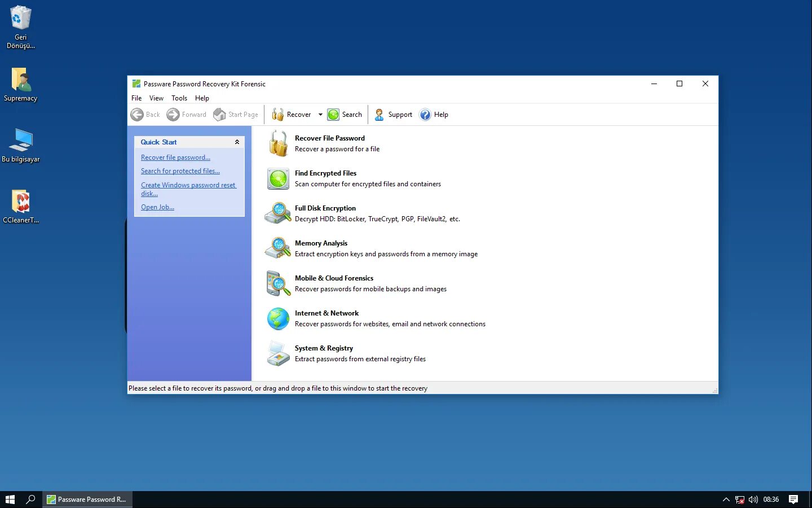Screen dimensions: 812x508
Task: Select the 'Find Encrypted Files' heading
Action: coord(325,173)
